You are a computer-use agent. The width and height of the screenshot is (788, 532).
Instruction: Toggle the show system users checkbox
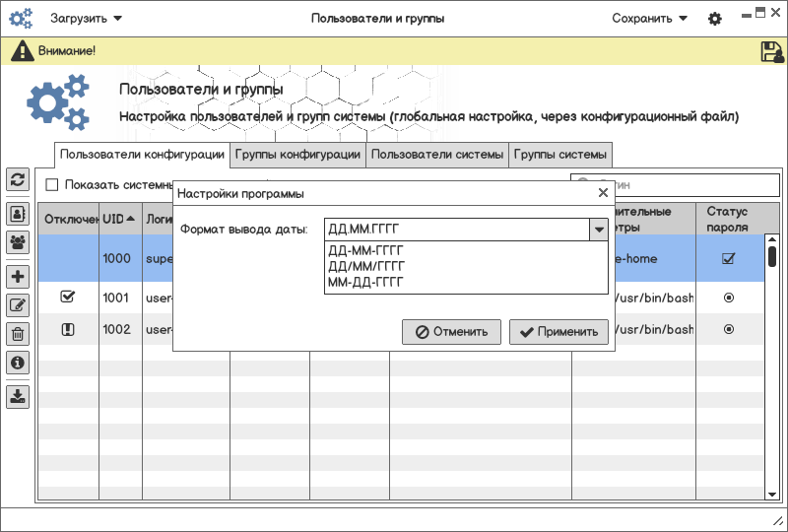(52, 184)
